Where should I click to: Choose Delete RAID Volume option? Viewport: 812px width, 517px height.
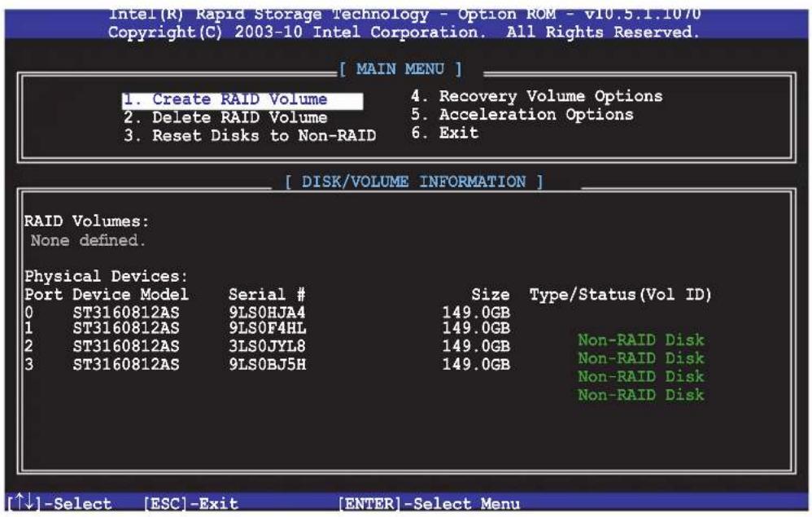point(225,117)
